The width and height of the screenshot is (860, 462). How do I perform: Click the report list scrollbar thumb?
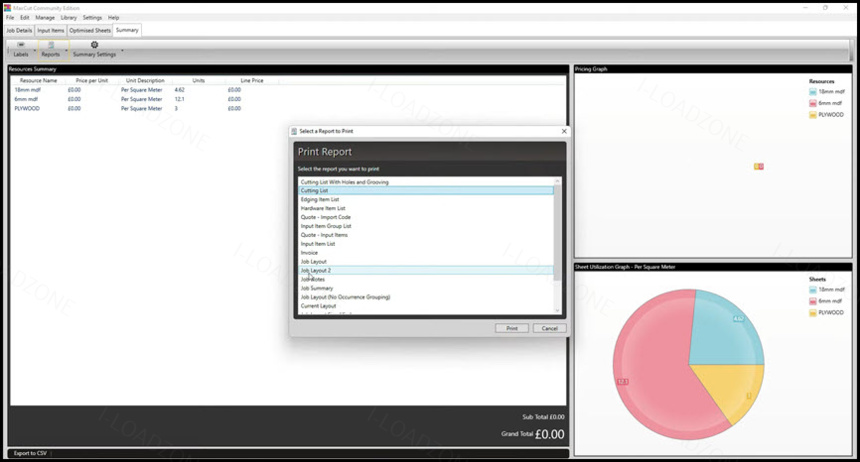pos(557,233)
